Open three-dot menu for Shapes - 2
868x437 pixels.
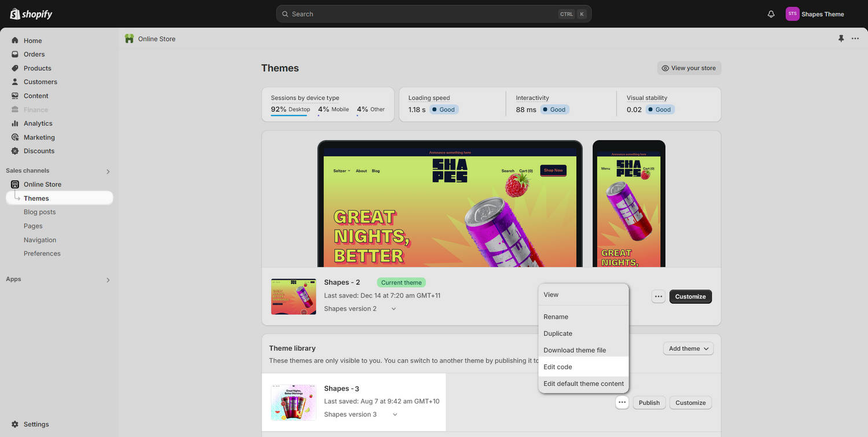pos(659,296)
